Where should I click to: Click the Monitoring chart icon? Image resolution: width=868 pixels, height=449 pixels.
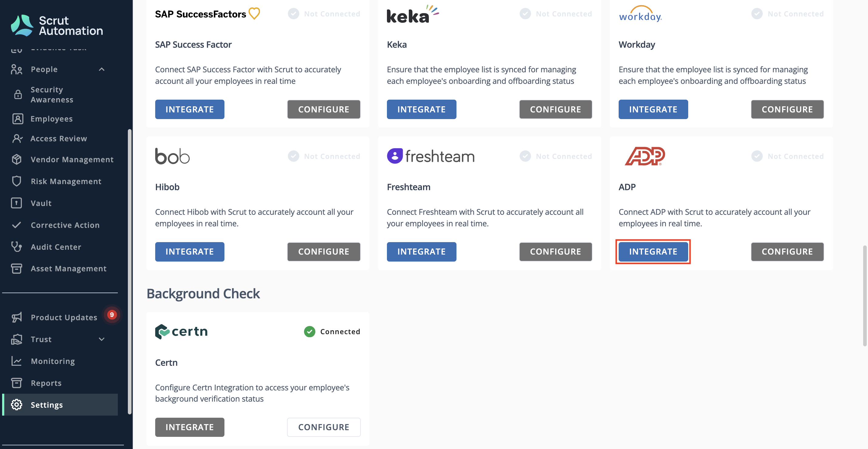[16, 361]
